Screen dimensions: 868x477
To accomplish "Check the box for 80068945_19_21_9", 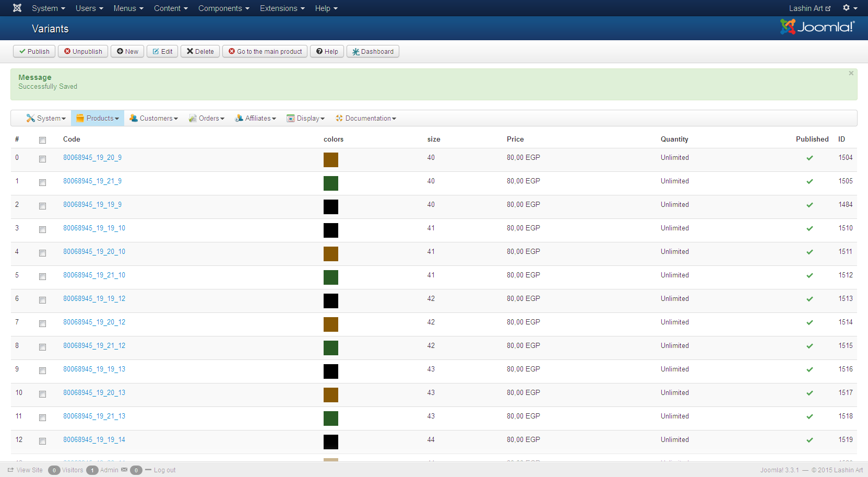I will click(42, 182).
